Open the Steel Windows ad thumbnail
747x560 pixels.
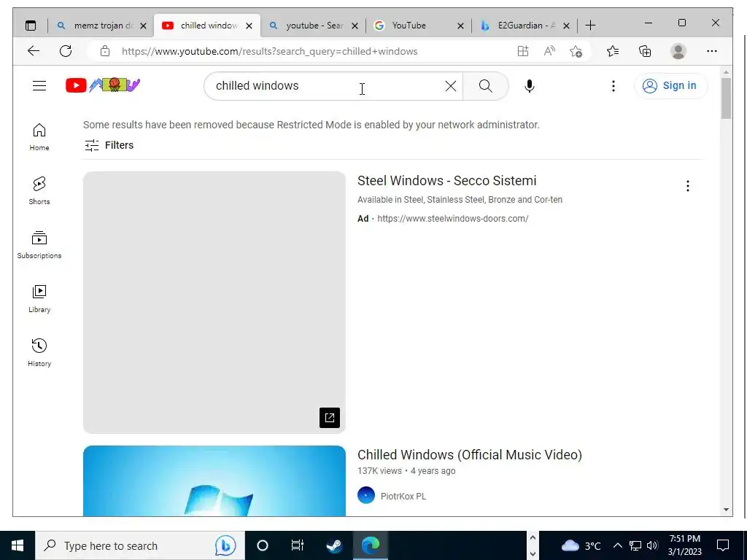click(x=214, y=303)
